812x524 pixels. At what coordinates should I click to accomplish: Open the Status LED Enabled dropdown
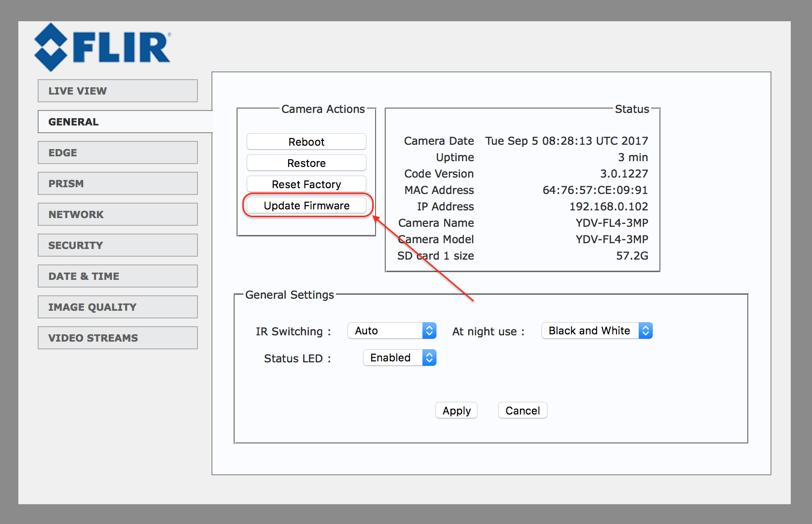point(400,358)
